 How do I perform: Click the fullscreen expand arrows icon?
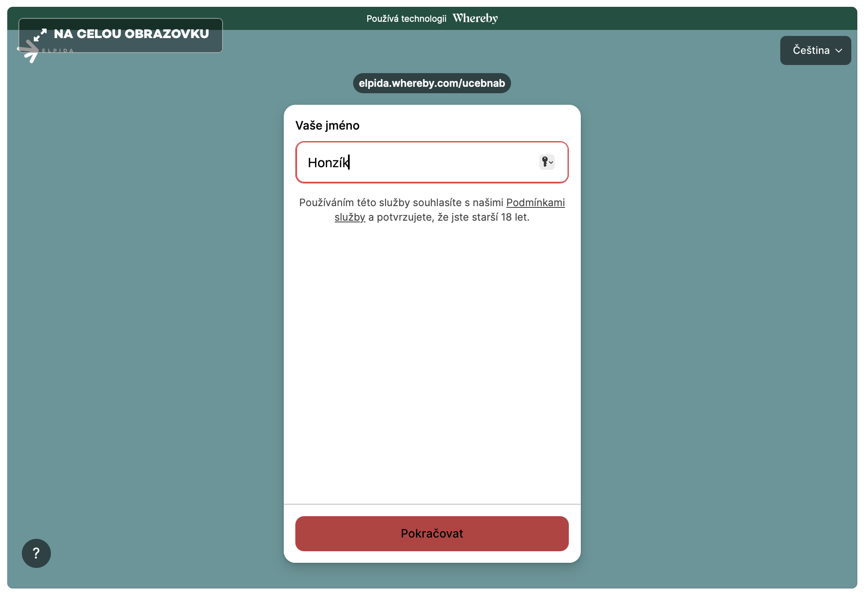40,35
